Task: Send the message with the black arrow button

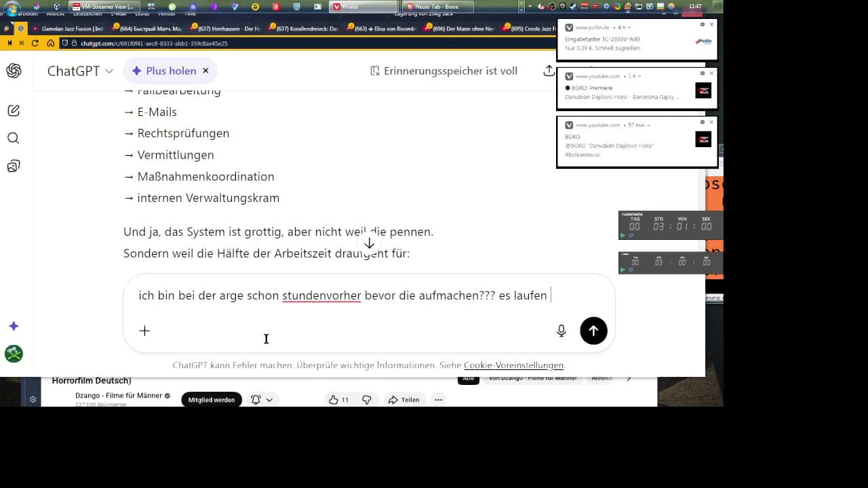Action: click(593, 331)
